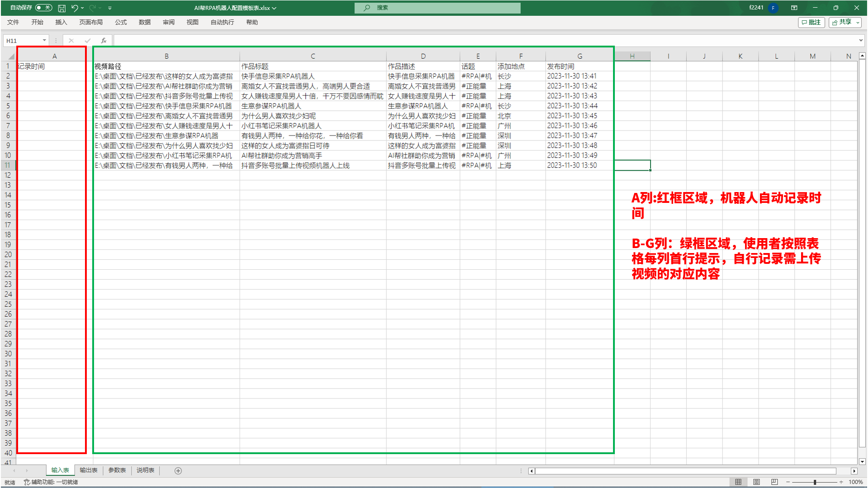Screen dimensions: 868x488
Task: Click cell AI帮社群助你成为营销高手
Action: pos(313,155)
